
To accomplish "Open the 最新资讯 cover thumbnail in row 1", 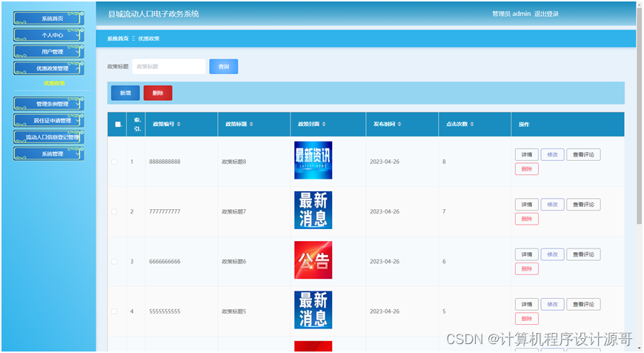I will 313,160.
